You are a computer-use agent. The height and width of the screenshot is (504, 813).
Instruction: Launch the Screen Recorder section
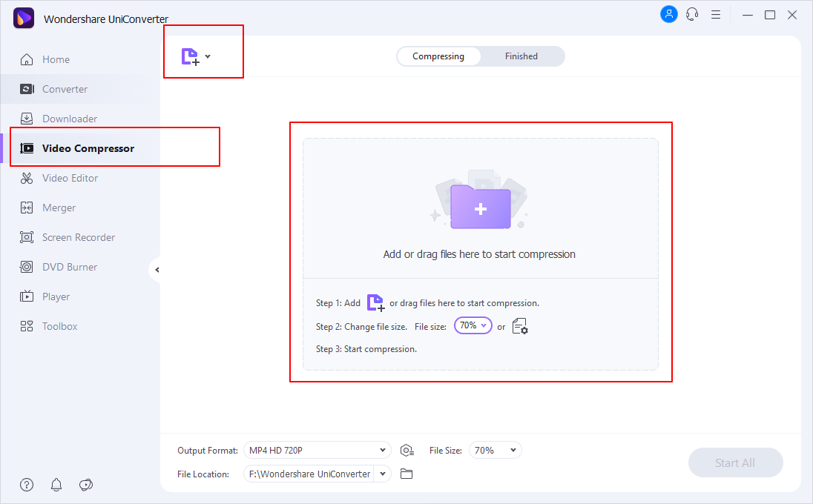point(80,237)
